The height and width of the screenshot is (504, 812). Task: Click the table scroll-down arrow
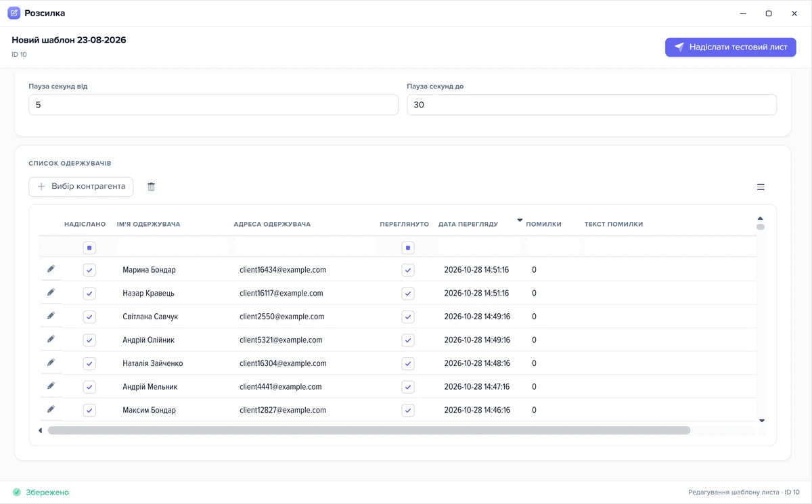[x=761, y=421]
